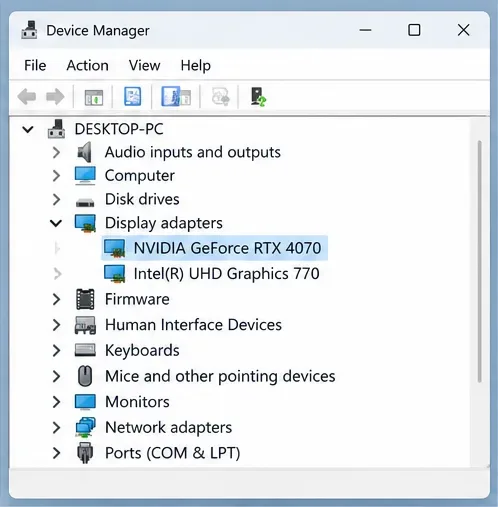This screenshot has width=498, height=507.
Task: Click the Ports COM & LPT icon
Action: click(85, 453)
